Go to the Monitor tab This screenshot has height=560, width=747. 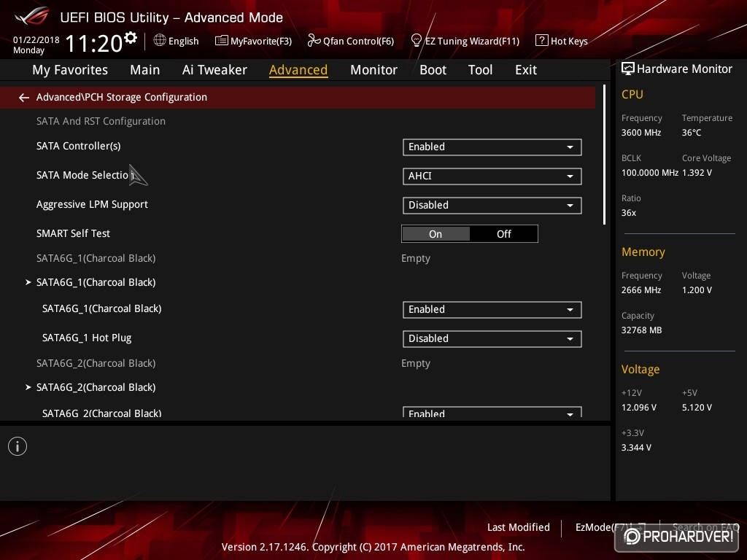[x=373, y=70]
